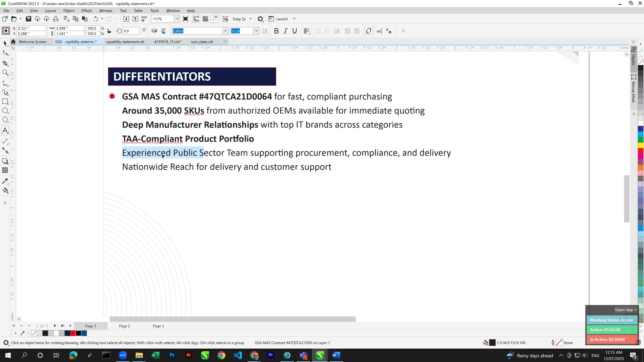Expand the Launch dropdown arrow

pos(294,19)
